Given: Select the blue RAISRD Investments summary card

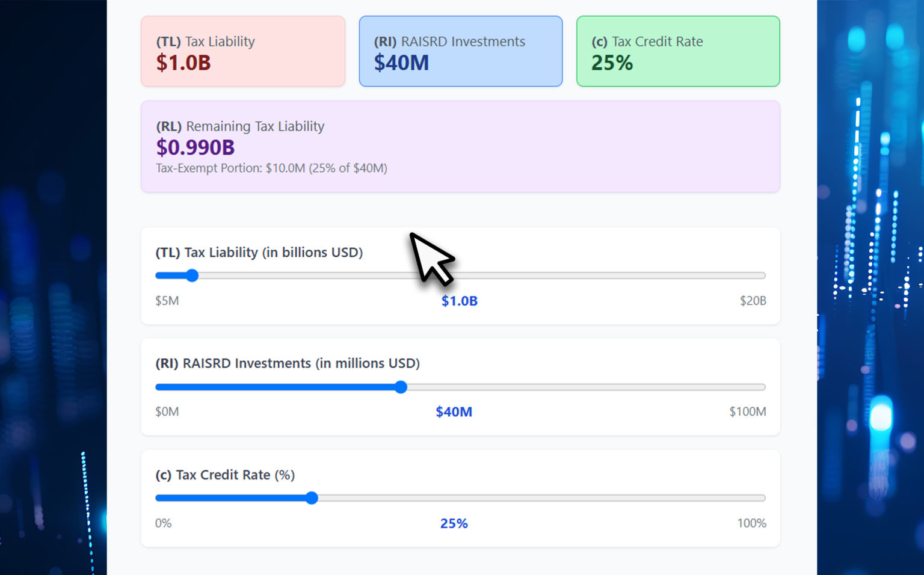Looking at the screenshot, I should click(x=460, y=51).
